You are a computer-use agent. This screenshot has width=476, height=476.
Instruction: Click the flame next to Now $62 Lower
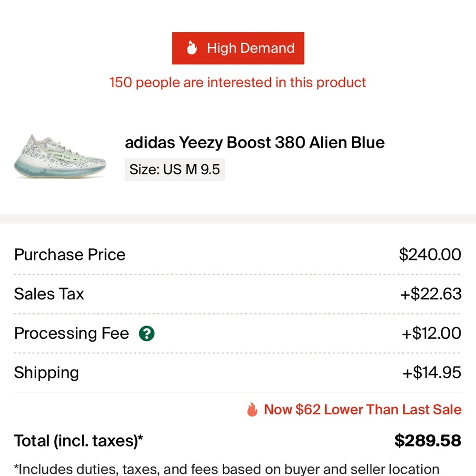point(252,409)
